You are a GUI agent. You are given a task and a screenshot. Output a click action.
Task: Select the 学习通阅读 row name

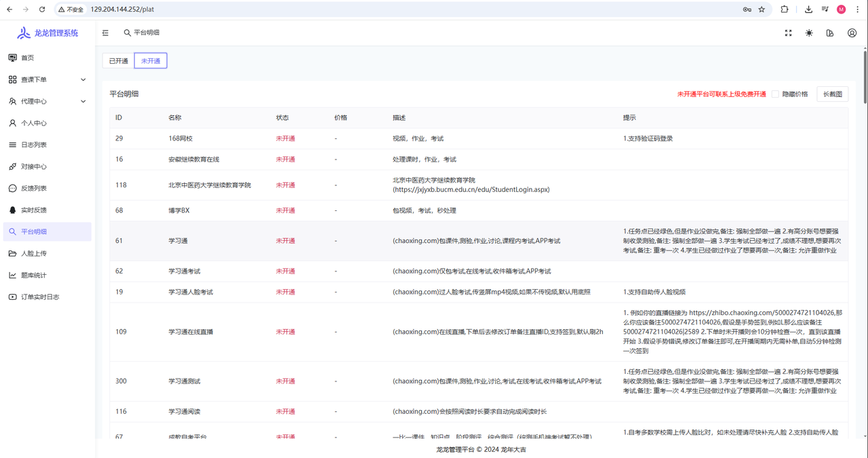coord(184,412)
